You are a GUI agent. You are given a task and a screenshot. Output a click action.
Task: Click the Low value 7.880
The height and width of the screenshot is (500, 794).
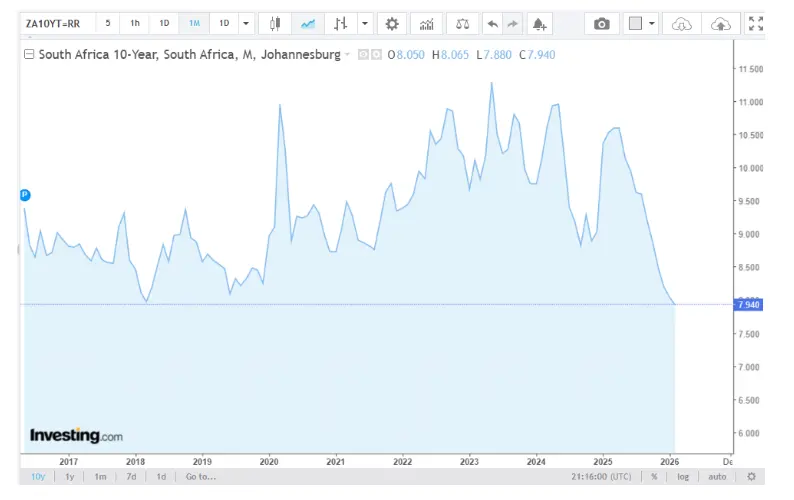click(497, 55)
